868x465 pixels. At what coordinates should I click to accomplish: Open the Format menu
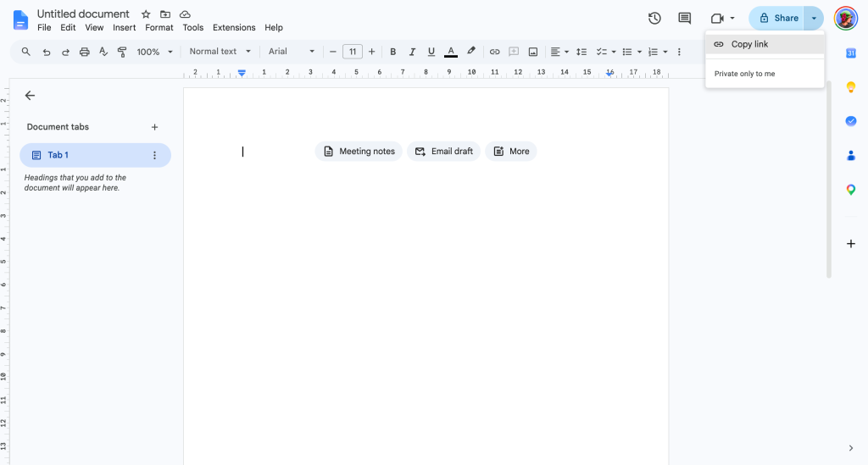click(159, 28)
